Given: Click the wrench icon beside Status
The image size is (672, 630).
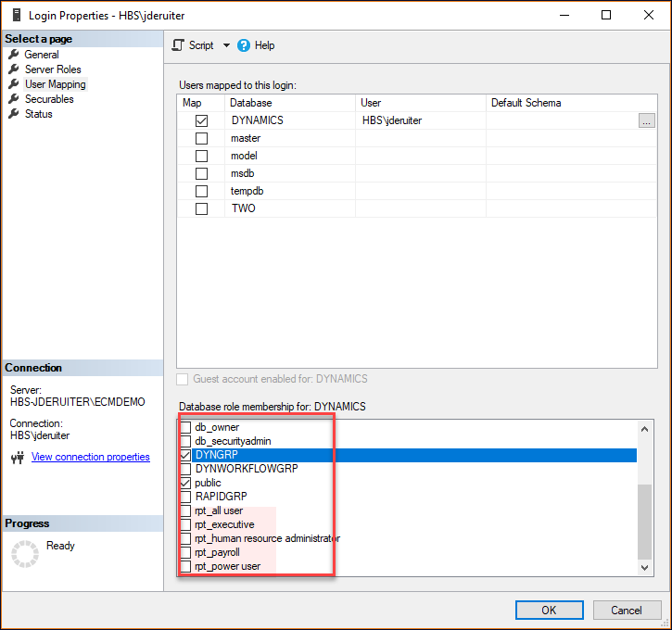Looking at the screenshot, I should click(14, 114).
